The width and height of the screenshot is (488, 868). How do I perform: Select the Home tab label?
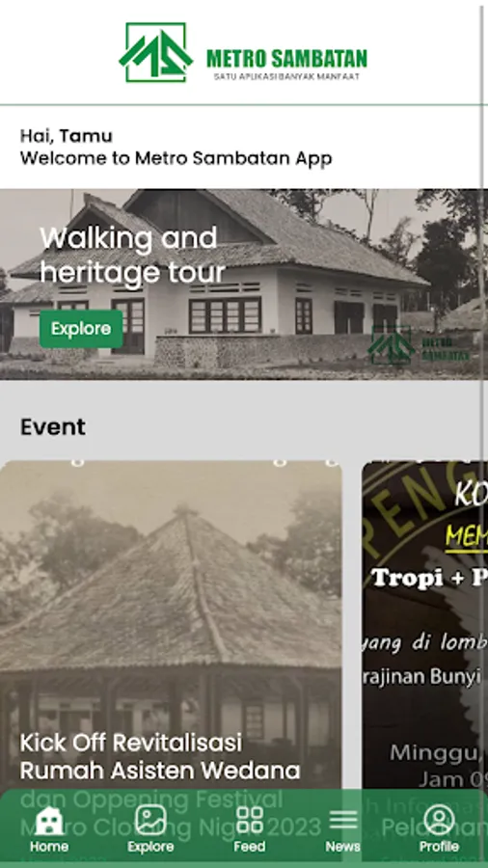(x=48, y=847)
